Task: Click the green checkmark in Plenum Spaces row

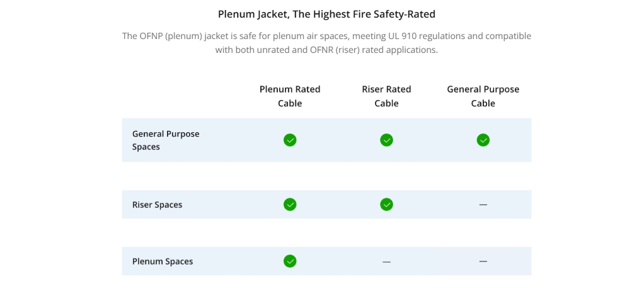Action: click(290, 261)
